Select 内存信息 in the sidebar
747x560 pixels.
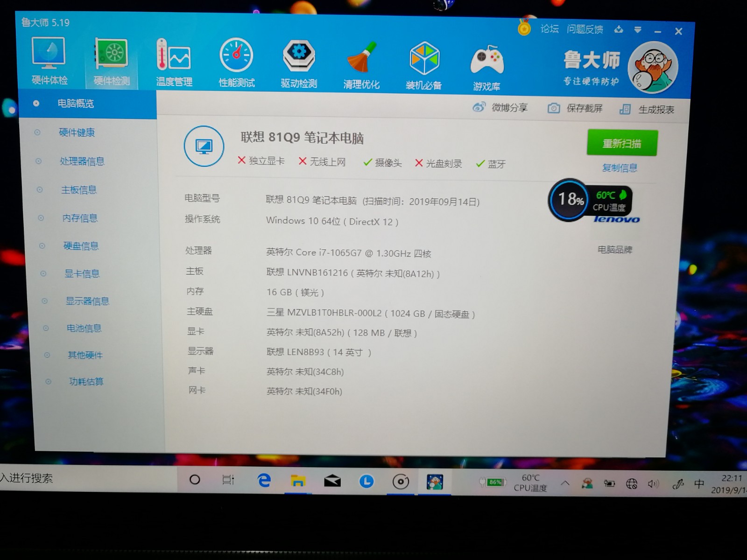(x=80, y=218)
